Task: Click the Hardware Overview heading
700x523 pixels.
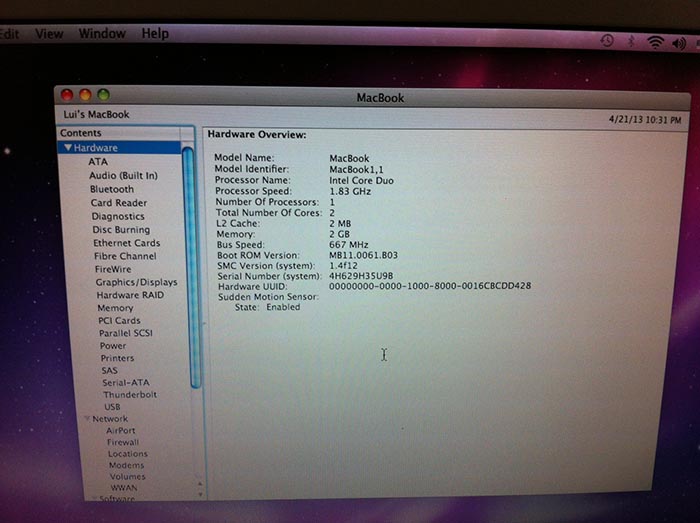Action: click(257, 134)
